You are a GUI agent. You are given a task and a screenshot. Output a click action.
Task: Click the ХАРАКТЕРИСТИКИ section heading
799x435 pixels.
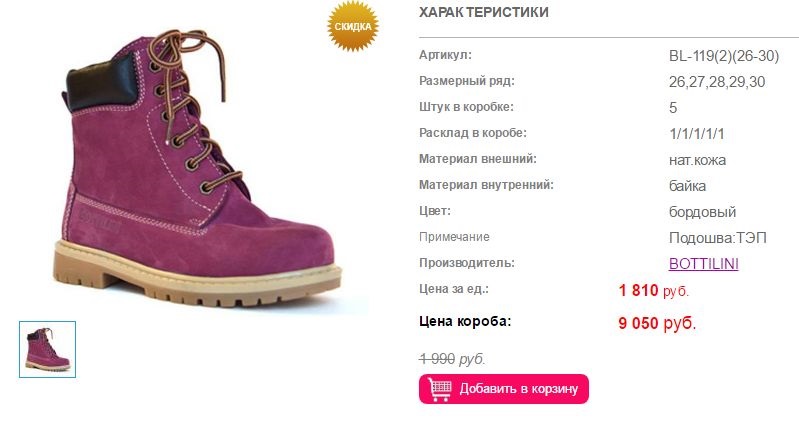pyautogui.click(x=484, y=12)
